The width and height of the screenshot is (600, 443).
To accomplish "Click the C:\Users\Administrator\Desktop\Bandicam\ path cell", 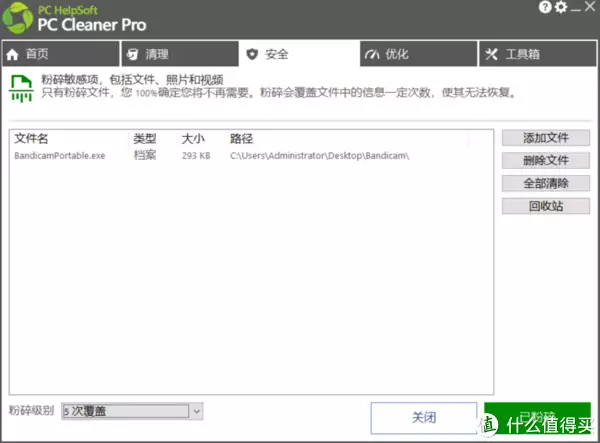I will click(x=320, y=156).
